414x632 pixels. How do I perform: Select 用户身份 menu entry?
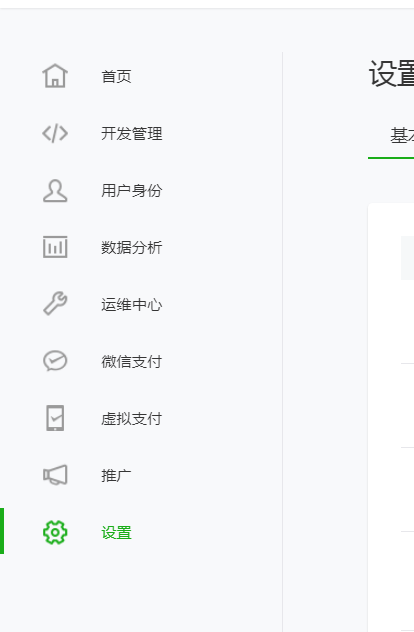coord(131,191)
